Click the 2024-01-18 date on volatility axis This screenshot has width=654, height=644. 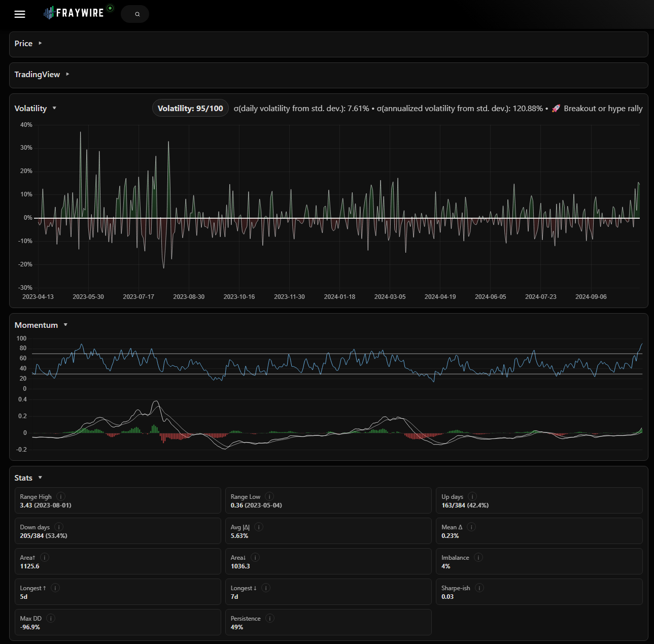339,297
